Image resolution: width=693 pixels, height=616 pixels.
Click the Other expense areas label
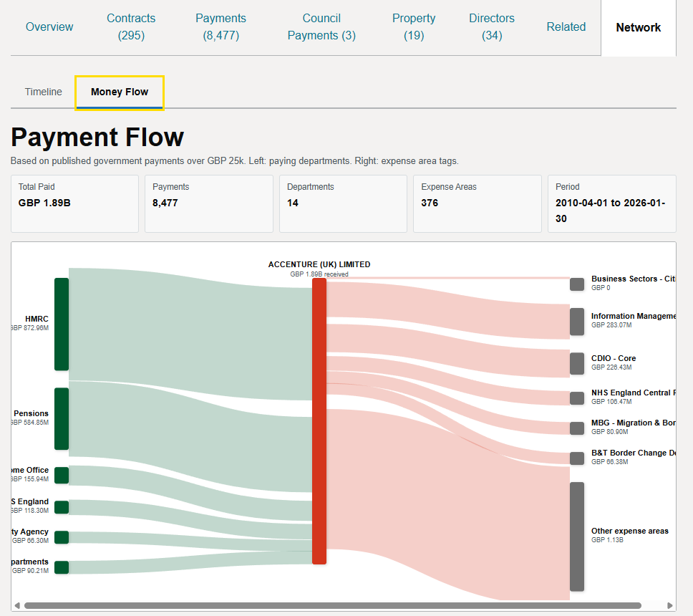pyautogui.click(x=630, y=531)
